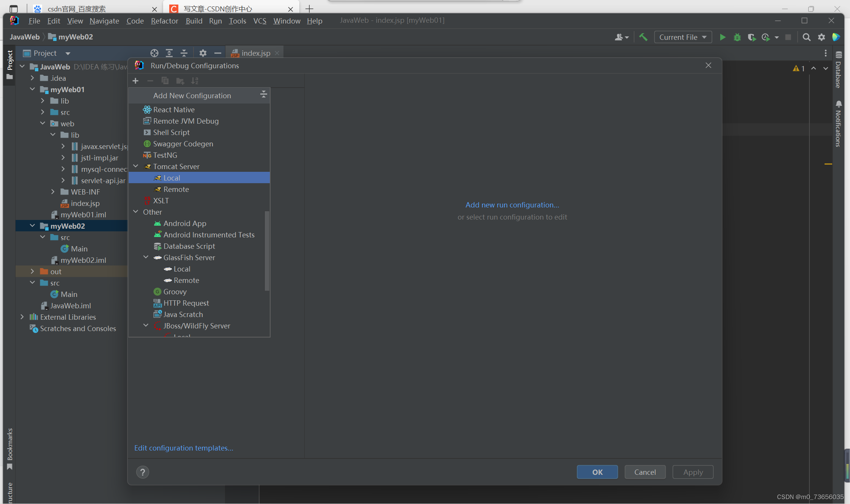Open the Current File run configuration dropdown

tap(683, 37)
